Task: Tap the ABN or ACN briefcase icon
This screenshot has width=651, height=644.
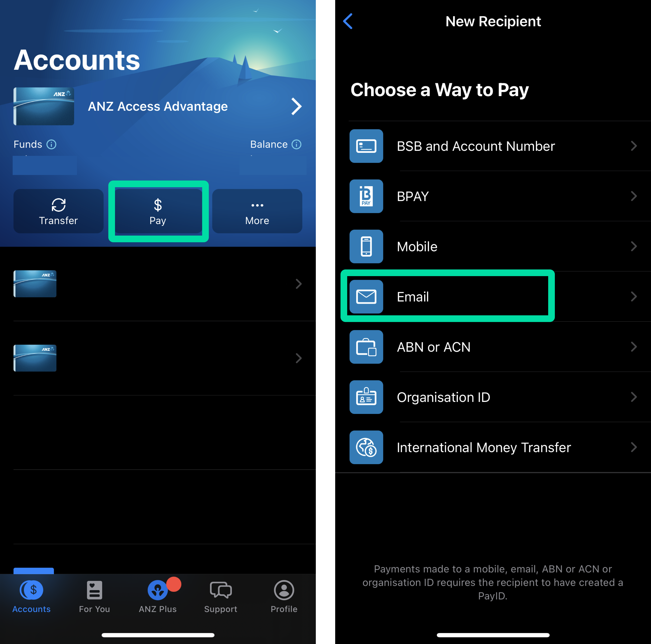Action: coord(366,347)
